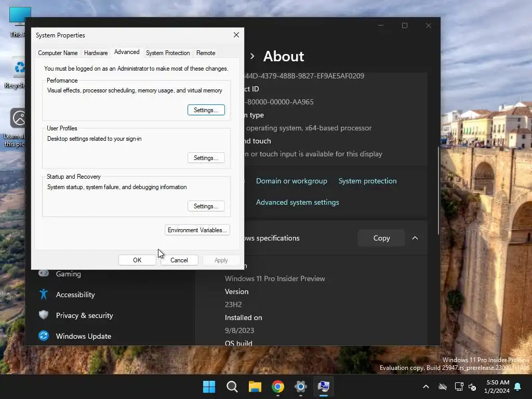Open clock and date flyout
Viewport: 532px width, 399px height.
[x=497, y=387]
